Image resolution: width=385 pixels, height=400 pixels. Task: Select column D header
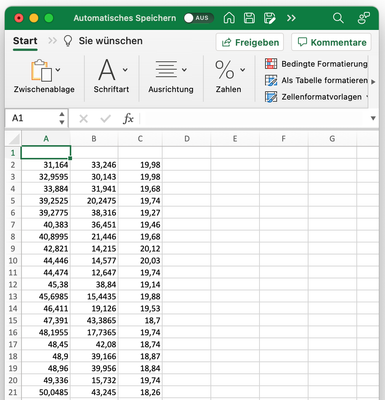tap(187, 139)
